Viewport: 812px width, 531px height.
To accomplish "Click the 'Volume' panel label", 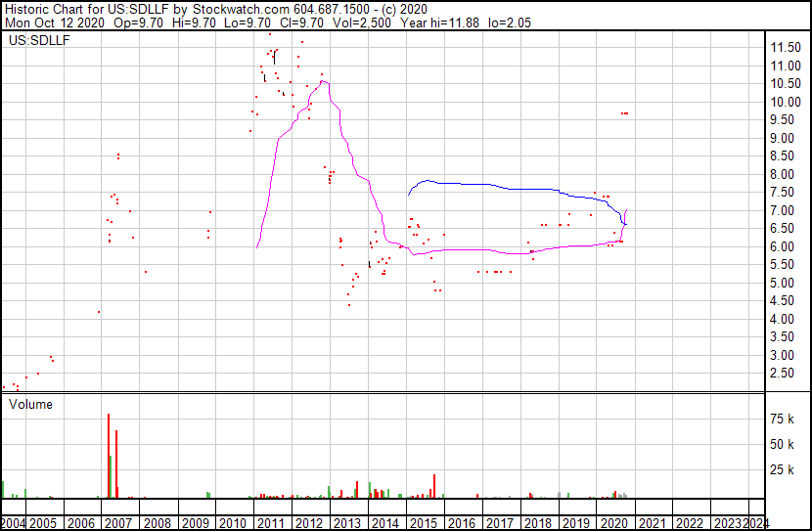I will click(30, 404).
